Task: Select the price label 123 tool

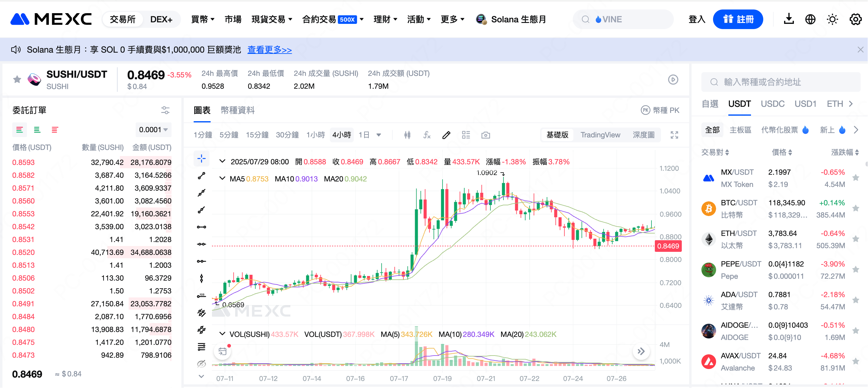Action: 202,296
